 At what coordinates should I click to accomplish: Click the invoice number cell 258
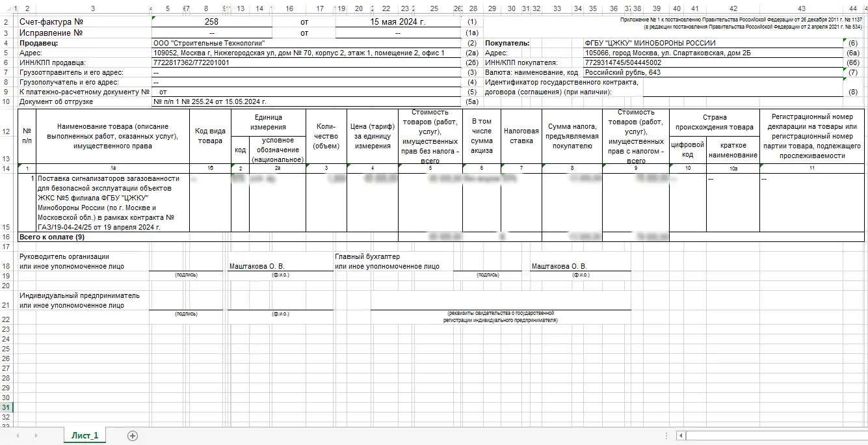click(211, 22)
